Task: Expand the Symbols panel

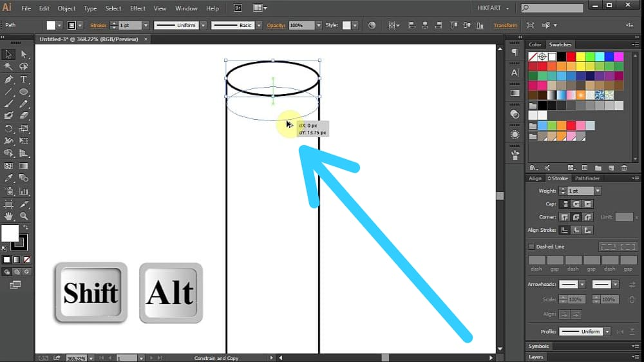Action: tap(538, 347)
